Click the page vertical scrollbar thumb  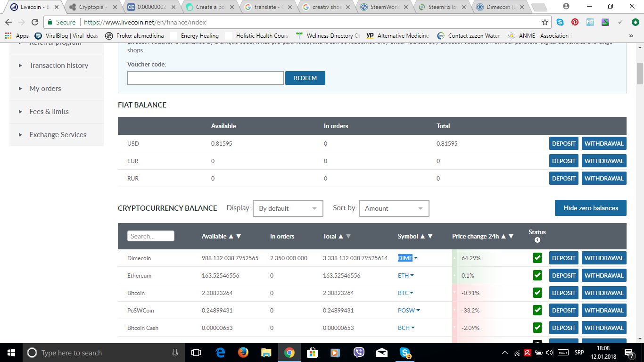click(640, 73)
